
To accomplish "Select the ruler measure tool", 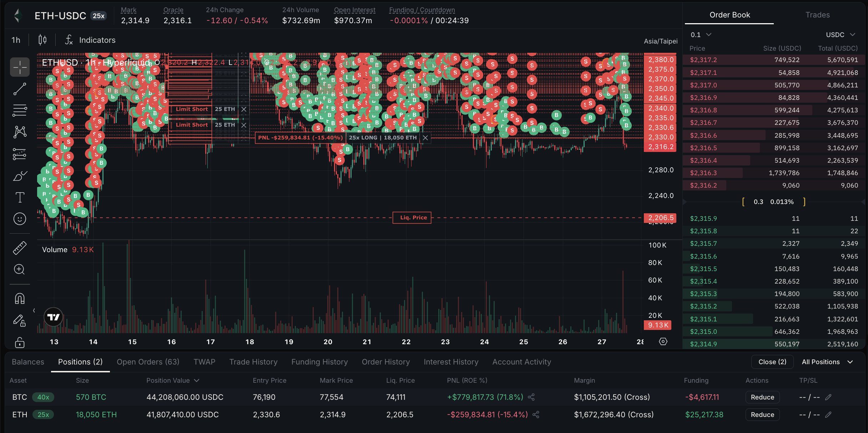I will [20, 248].
